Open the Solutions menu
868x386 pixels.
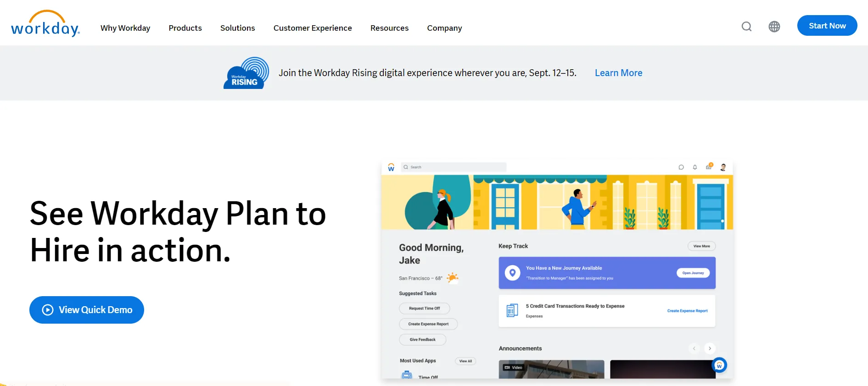238,28
